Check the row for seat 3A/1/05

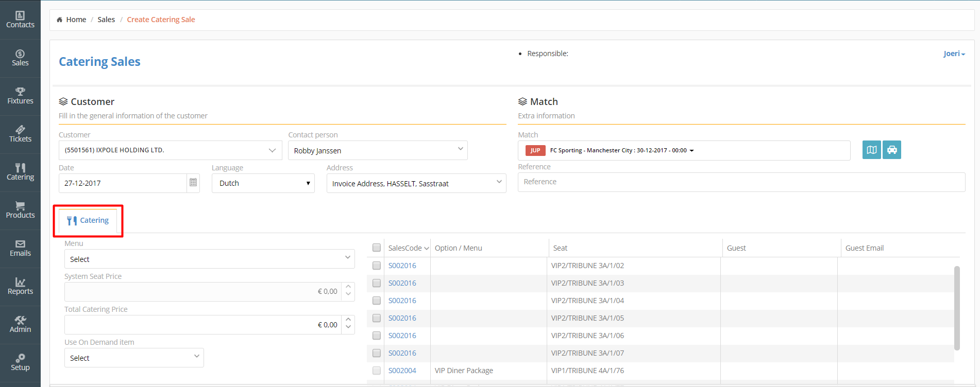(377, 318)
